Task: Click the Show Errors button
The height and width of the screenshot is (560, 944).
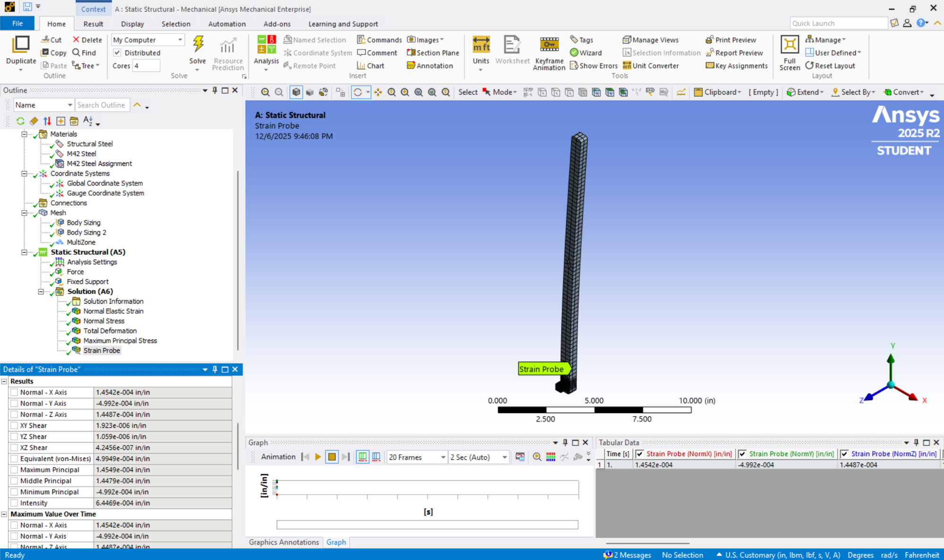Action: [x=593, y=66]
